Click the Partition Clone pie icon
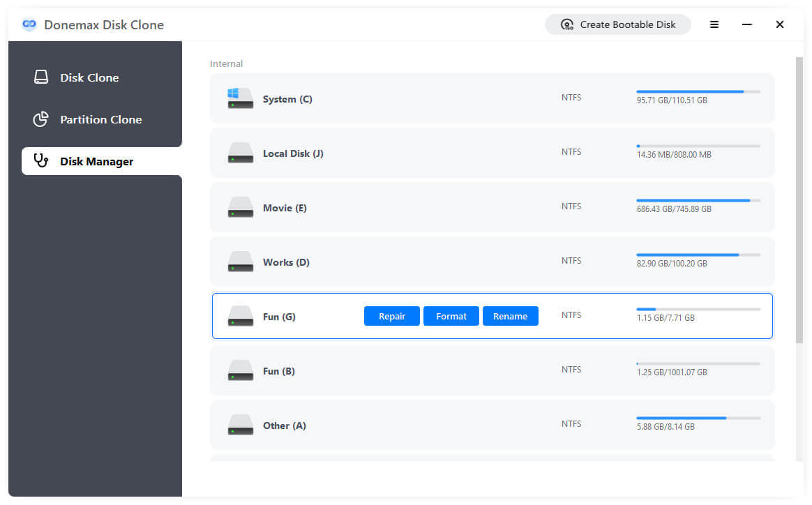Screen dimensions: 812x505 click(41, 119)
